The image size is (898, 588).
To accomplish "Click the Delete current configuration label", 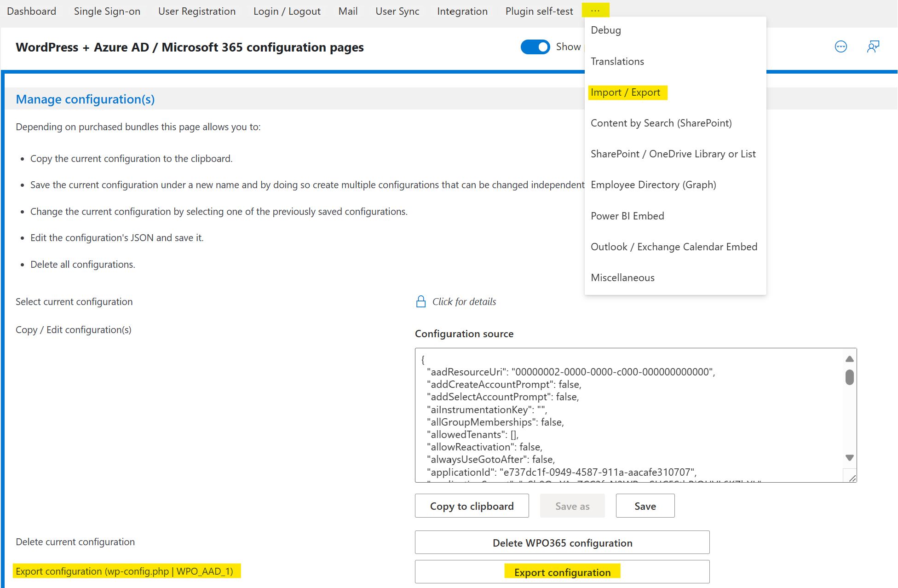I will tap(75, 542).
